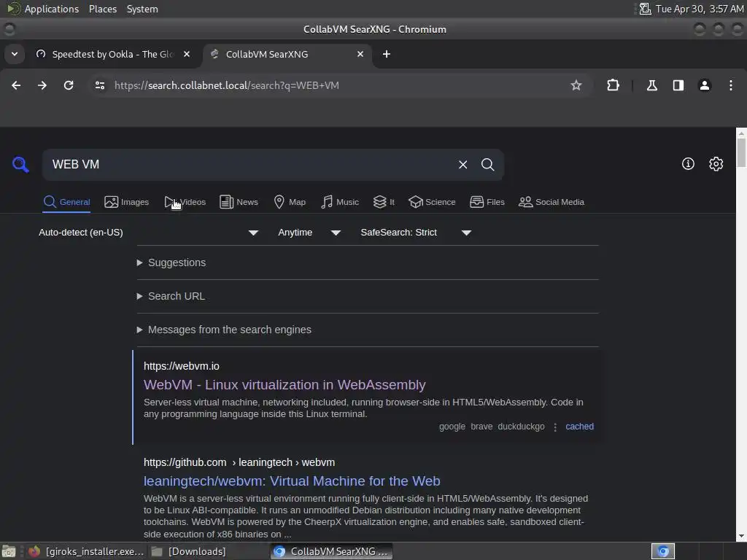The width and height of the screenshot is (747, 560).
Task: Switch to Music search category
Action: tap(340, 202)
